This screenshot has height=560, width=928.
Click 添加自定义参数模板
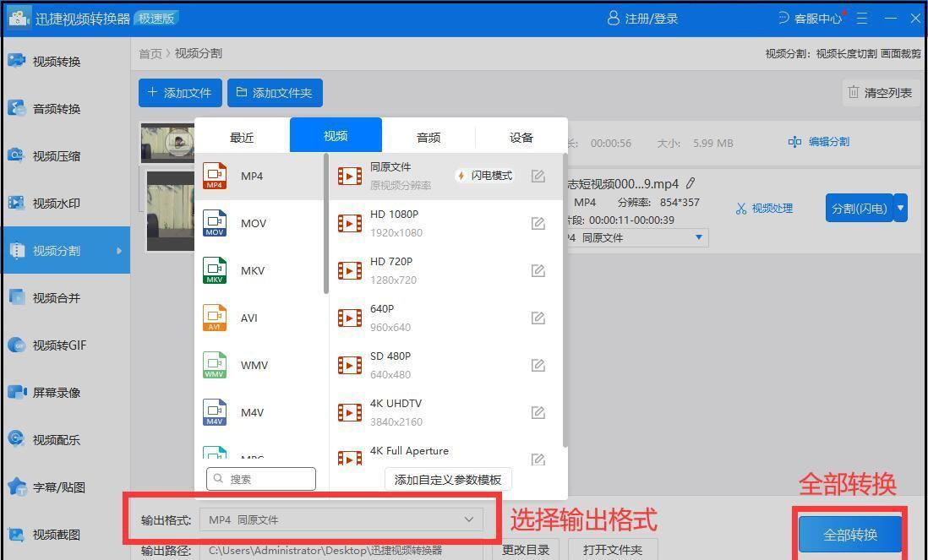(448, 480)
